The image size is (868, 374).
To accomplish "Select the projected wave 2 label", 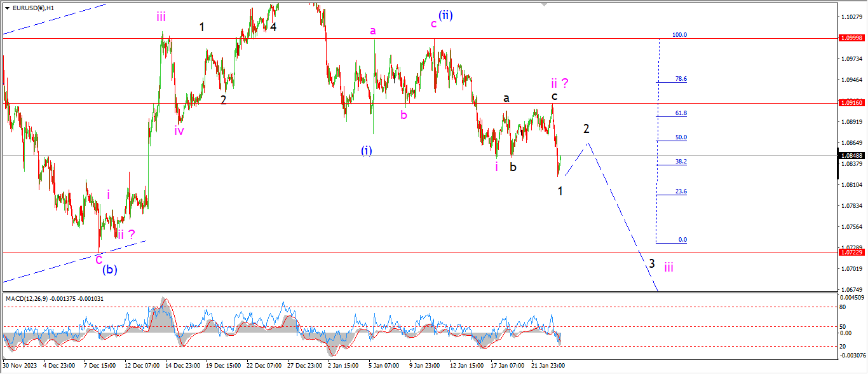I will point(587,128).
